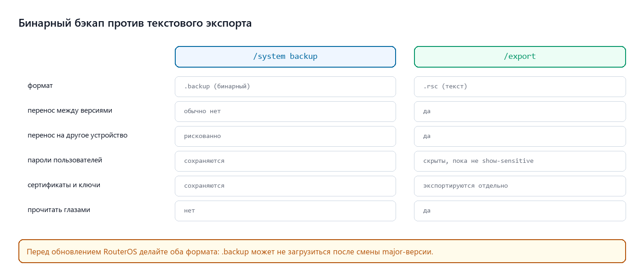Screen dimensions: 644x276
Task: Click "да" in the прочитать глазами row
Action: coord(520,211)
